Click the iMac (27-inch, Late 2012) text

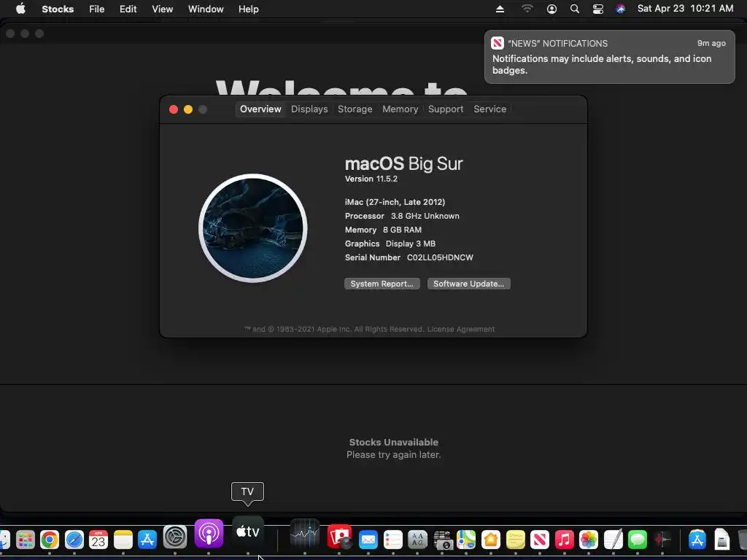395,202
